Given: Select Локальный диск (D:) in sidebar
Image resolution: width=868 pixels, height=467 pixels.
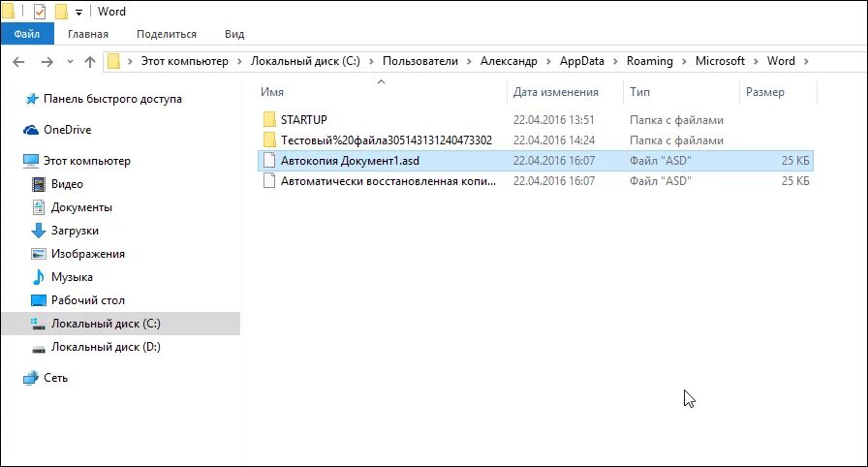Looking at the screenshot, I should point(106,347).
